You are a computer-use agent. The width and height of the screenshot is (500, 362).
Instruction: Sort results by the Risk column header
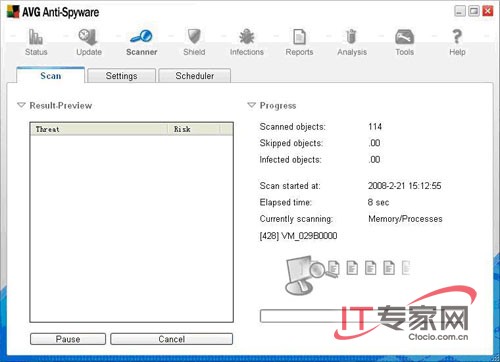(194, 129)
